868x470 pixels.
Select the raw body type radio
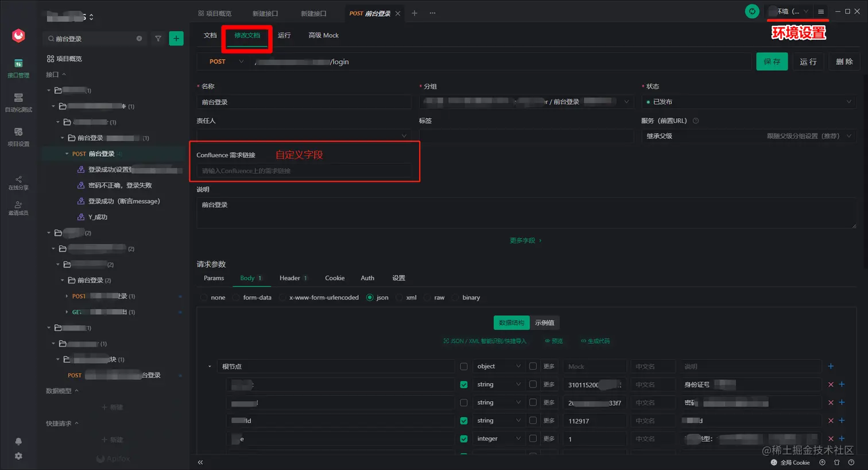[x=427, y=297]
